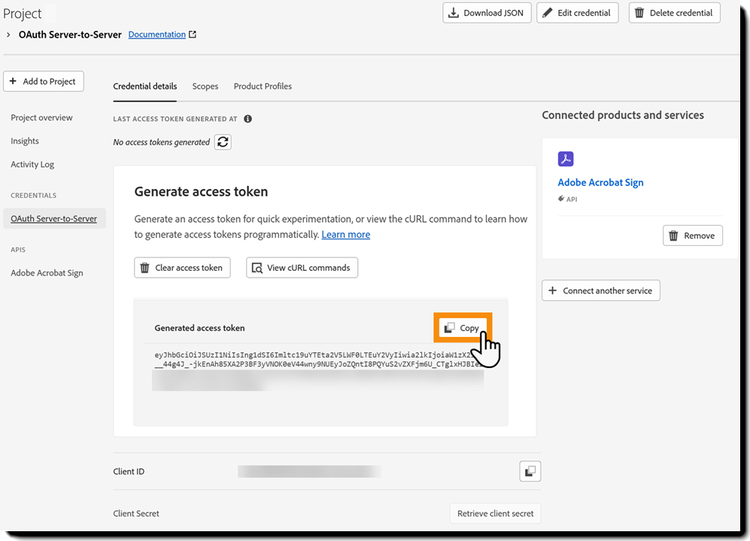Open the Product Profiles tab
The width and height of the screenshot is (750, 541).
click(x=263, y=87)
